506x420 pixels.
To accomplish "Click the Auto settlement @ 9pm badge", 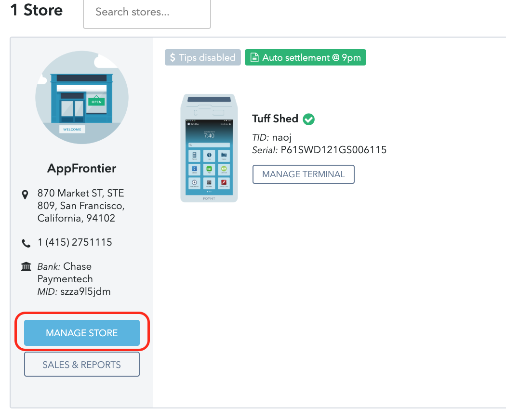I will (306, 58).
